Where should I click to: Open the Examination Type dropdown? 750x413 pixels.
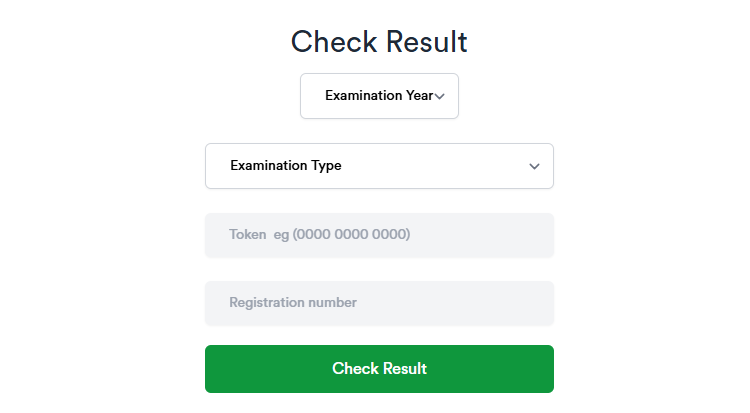379,166
